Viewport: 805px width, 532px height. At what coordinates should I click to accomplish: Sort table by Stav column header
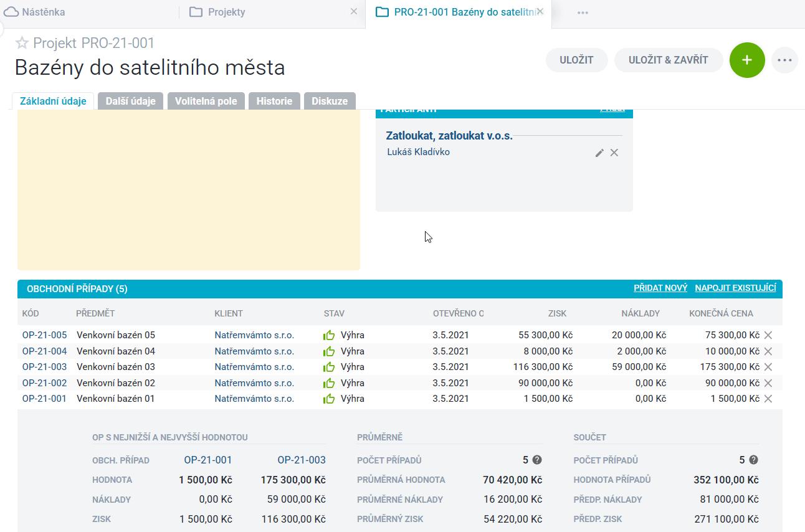[x=334, y=313]
